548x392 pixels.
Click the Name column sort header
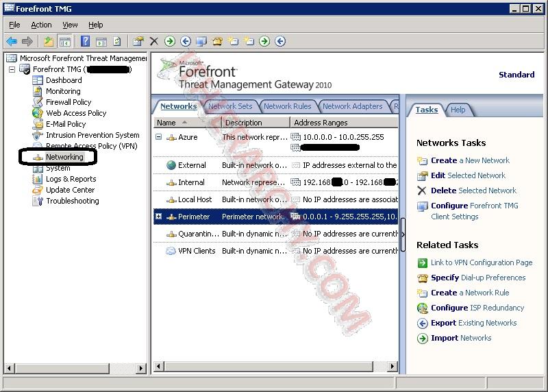187,123
